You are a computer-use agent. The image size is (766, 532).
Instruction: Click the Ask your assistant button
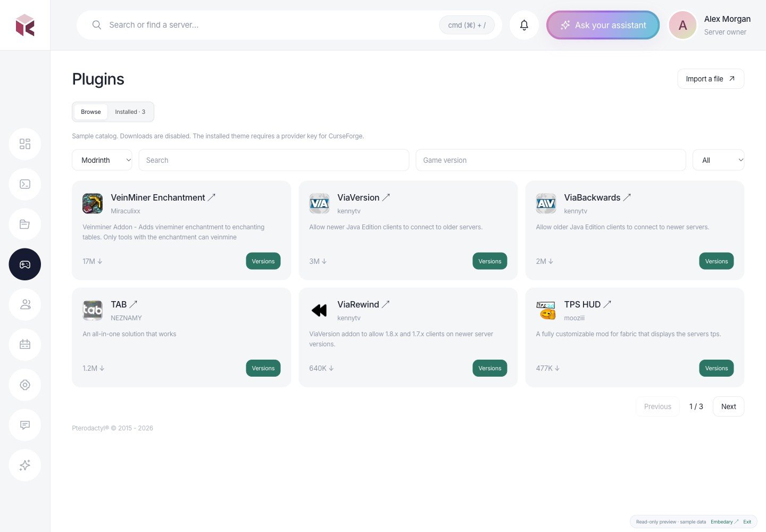click(x=603, y=25)
